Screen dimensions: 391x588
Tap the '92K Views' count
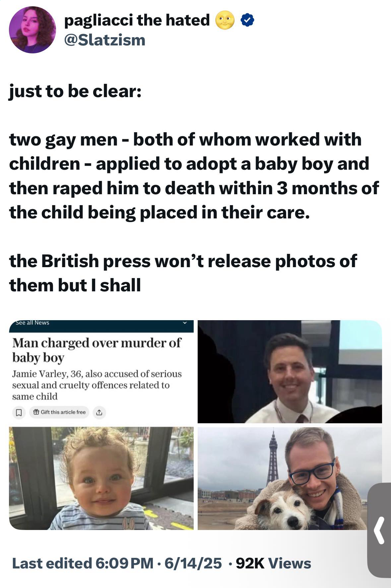click(x=274, y=563)
